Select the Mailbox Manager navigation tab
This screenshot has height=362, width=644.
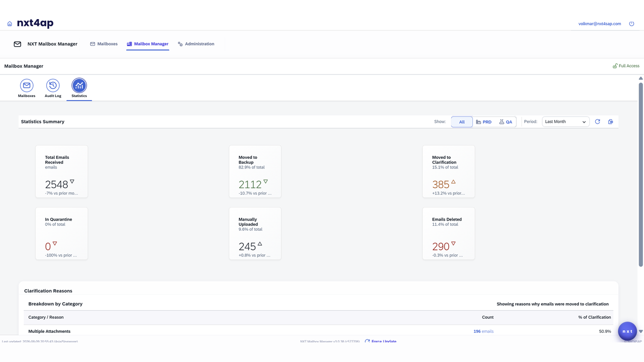pos(147,44)
